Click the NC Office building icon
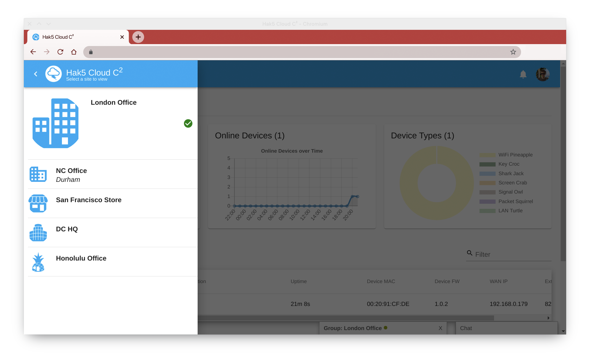 (38, 174)
